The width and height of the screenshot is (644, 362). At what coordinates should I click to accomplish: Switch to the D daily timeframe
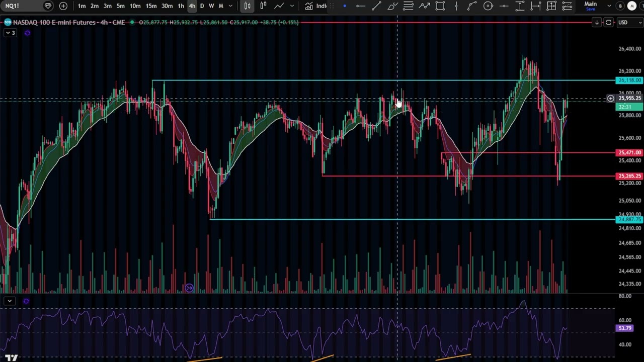202,6
